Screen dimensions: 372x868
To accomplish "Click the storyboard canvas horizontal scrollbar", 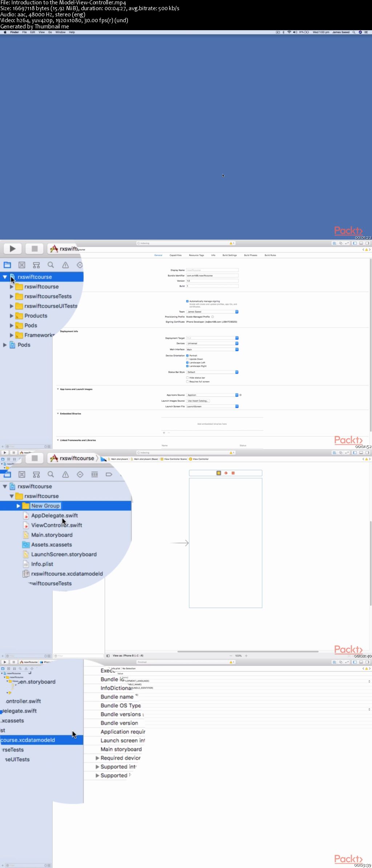I will click(248, 651).
